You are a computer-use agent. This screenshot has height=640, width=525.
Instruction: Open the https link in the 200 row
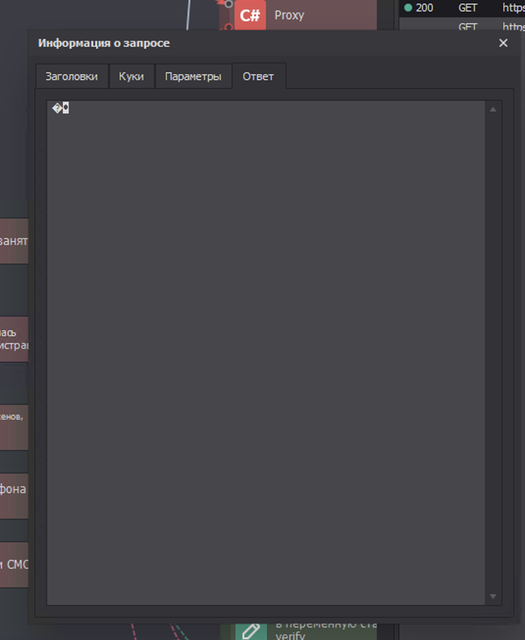[514, 7]
